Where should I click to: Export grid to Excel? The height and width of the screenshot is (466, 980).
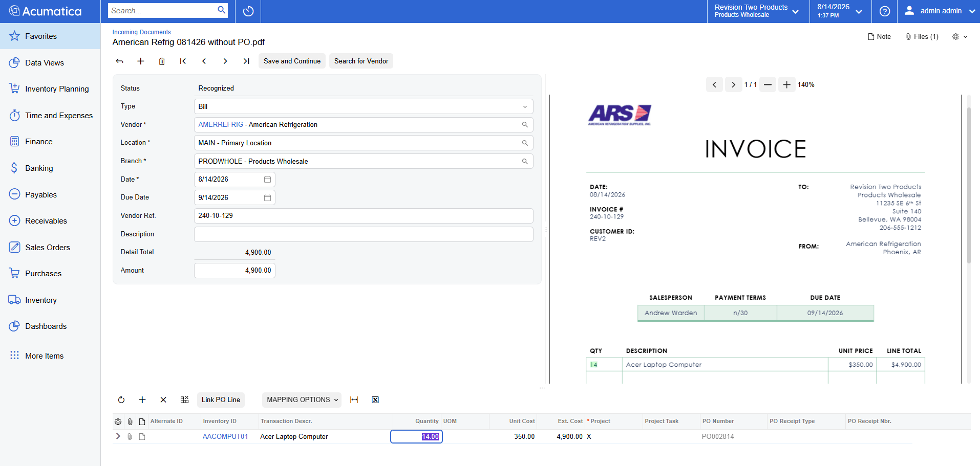tap(375, 400)
